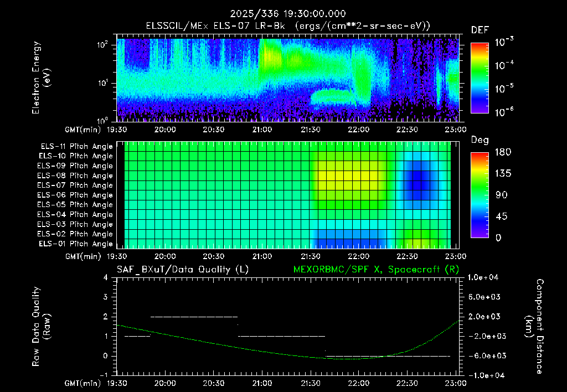Click the pitch angle panel's 21:30 time label
Viewport: 567px width, 392px height.
310,256
